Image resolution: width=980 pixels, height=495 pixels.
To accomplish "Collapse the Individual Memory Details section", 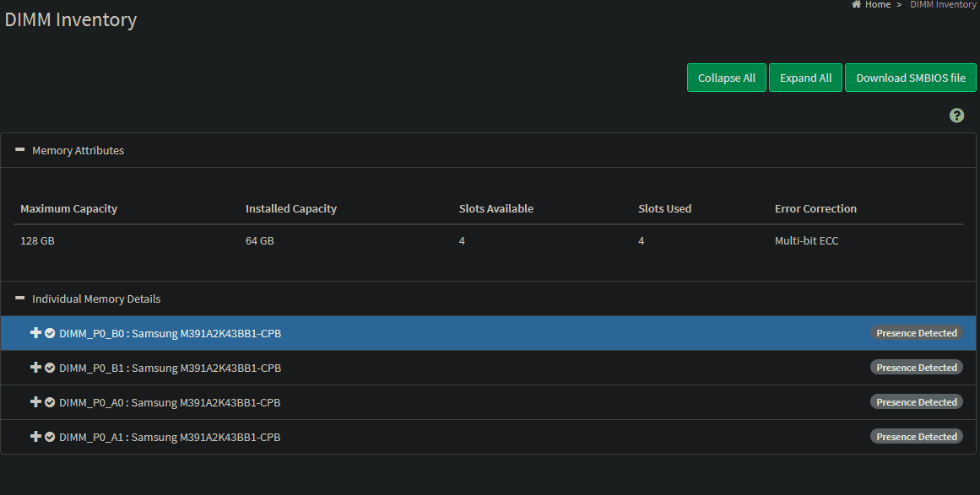I will [20, 299].
